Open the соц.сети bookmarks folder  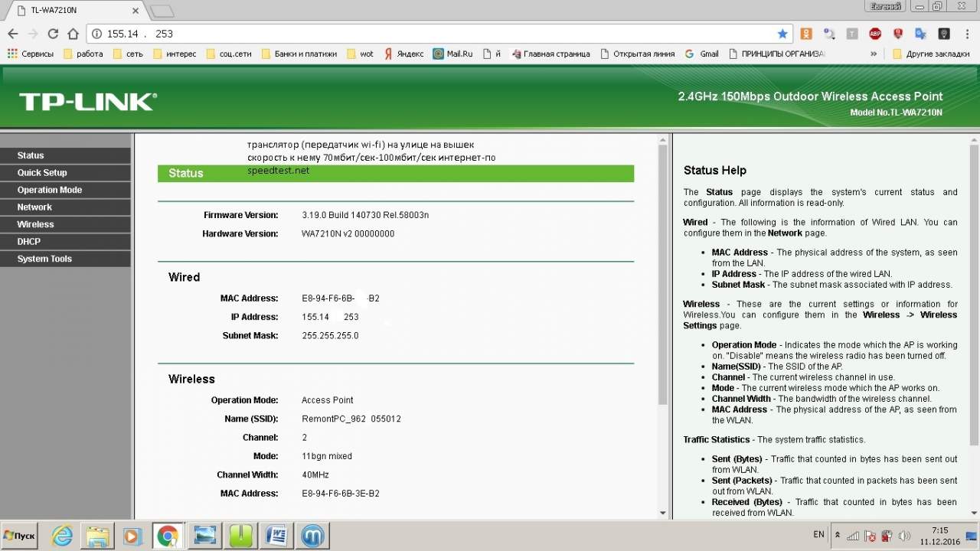click(229, 54)
